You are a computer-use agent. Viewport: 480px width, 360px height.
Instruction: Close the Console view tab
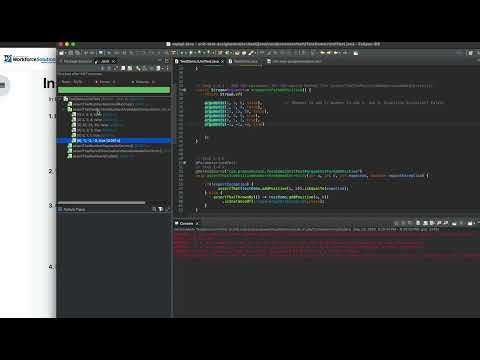coord(197,223)
